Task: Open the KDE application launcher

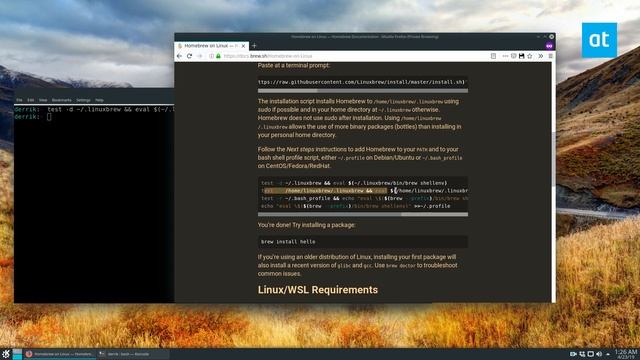Action: tap(6, 354)
